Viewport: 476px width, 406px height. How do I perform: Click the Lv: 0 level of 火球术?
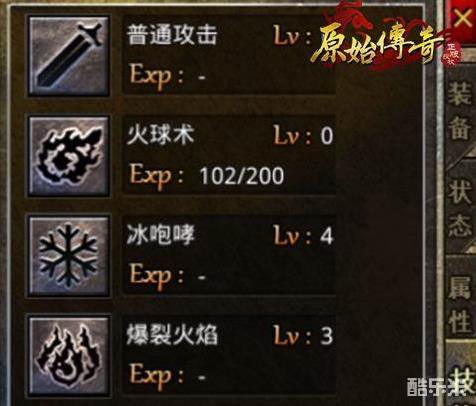click(x=303, y=135)
